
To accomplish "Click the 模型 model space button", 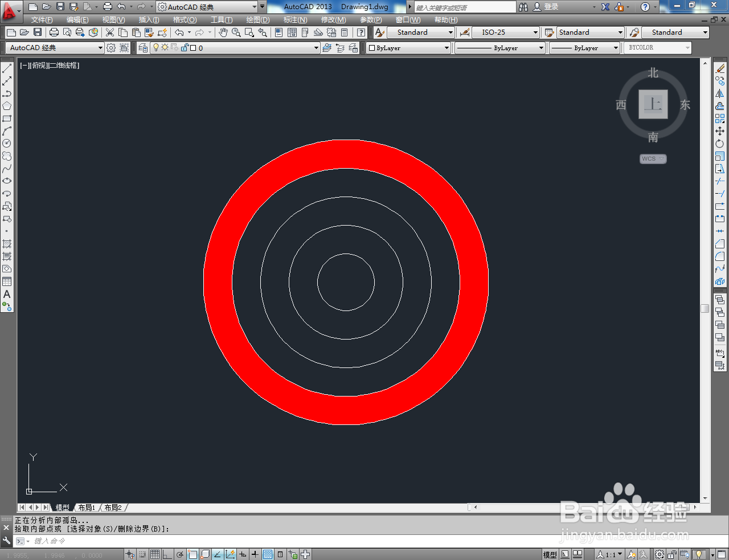I will pyautogui.click(x=550, y=554).
